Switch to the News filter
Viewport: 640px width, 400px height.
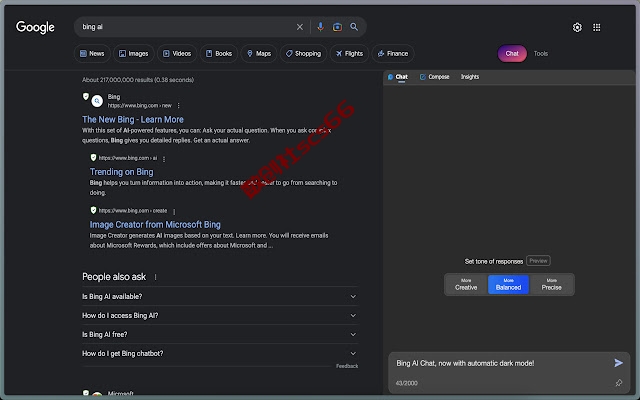point(92,53)
